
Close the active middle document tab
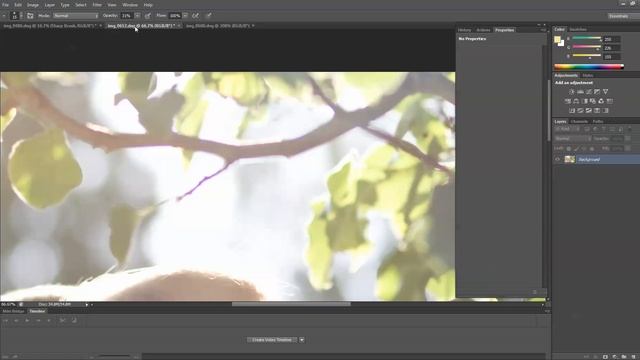[x=179, y=26]
